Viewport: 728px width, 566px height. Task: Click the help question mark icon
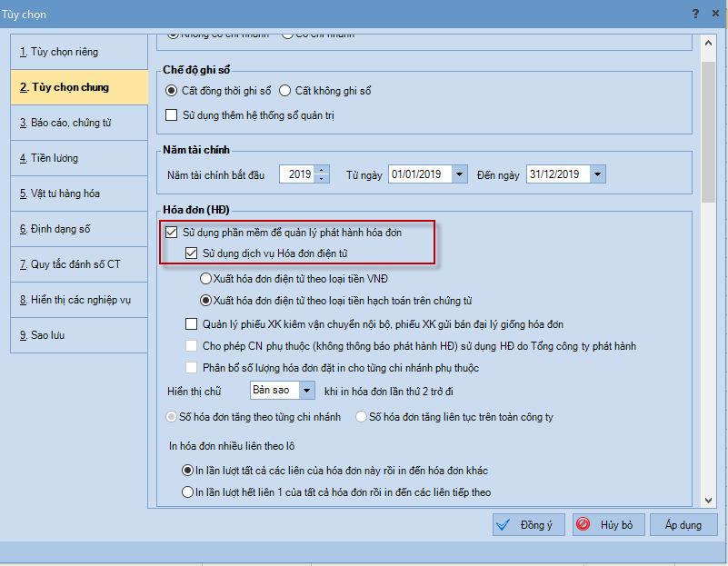(x=695, y=14)
